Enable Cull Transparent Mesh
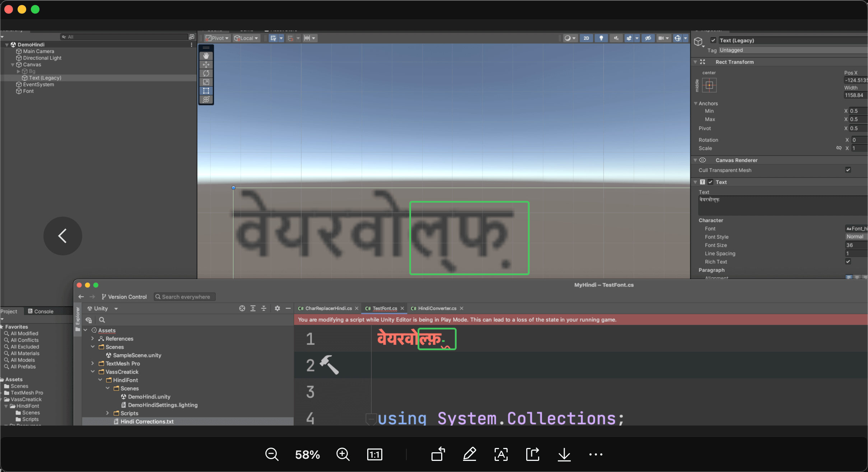 click(848, 170)
